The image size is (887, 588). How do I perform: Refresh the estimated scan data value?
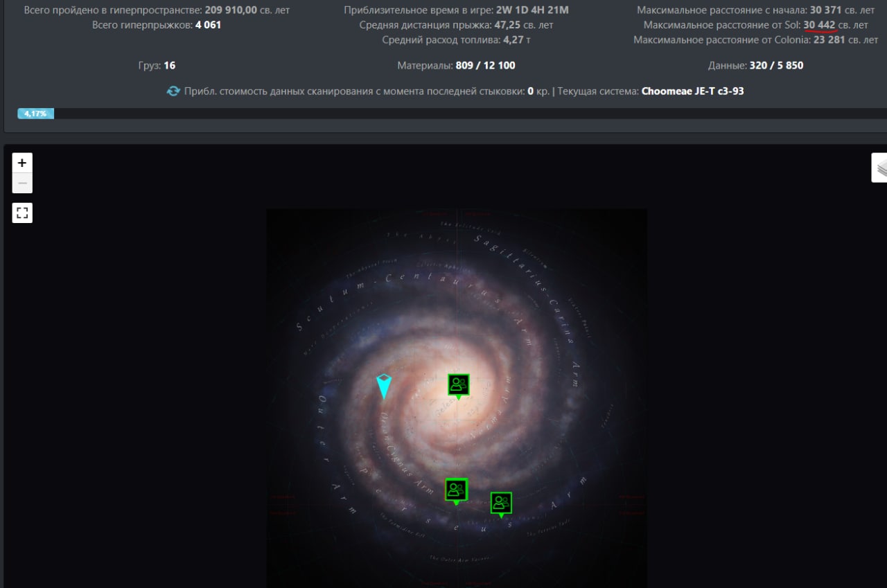[173, 91]
